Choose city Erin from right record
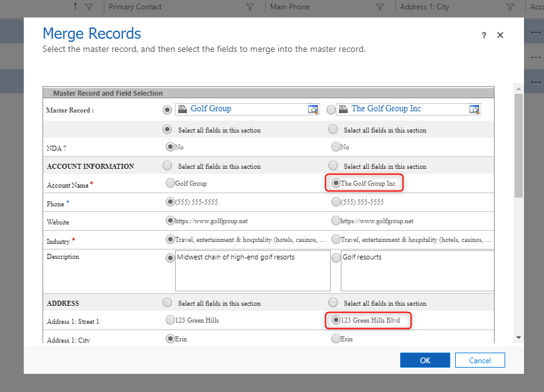 336,339
